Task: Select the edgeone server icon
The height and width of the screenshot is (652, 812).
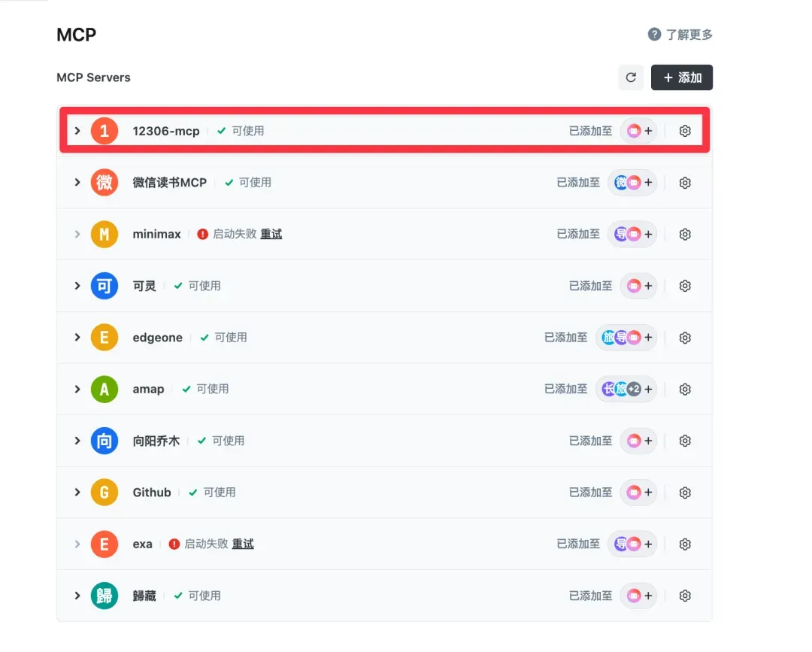Action: point(104,337)
